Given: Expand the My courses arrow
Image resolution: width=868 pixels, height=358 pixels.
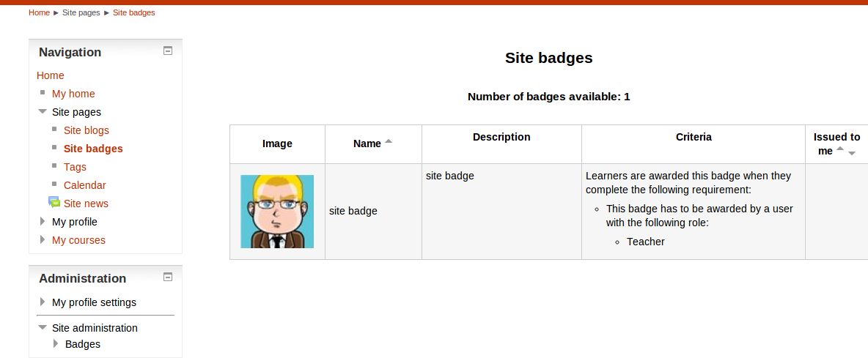Looking at the screenshot, I should click(43, 240).
